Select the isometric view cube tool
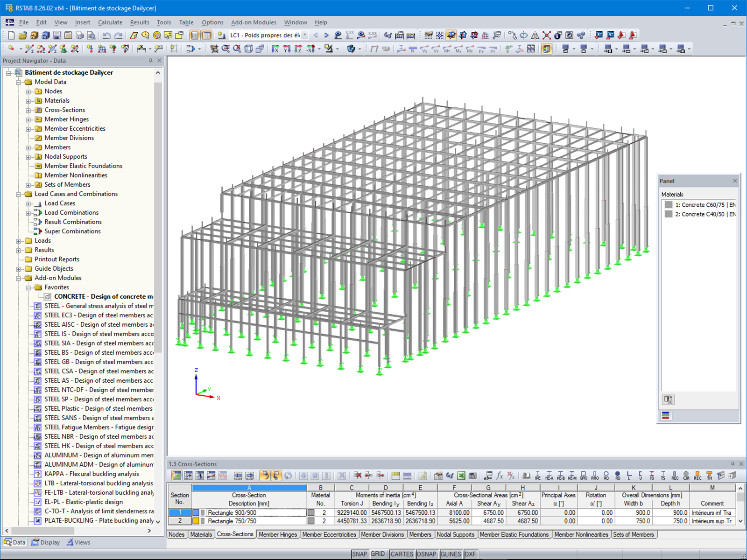The image size is (747, 560). coord(248,49)
